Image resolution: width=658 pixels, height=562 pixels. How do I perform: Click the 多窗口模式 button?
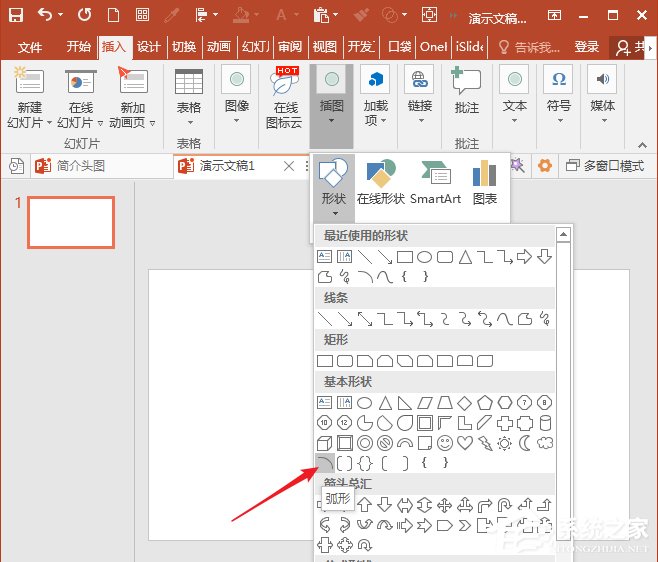pos(606,166)
